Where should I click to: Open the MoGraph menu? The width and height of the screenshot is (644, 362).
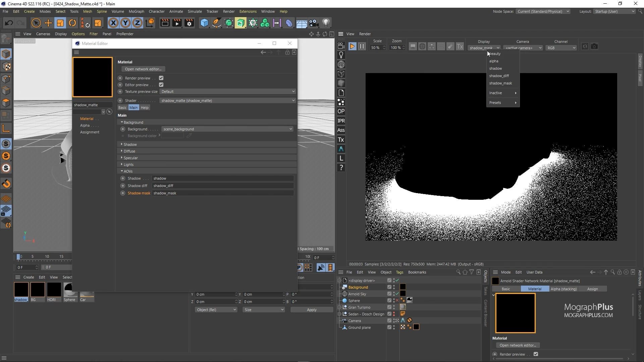[x=136, y=11]
